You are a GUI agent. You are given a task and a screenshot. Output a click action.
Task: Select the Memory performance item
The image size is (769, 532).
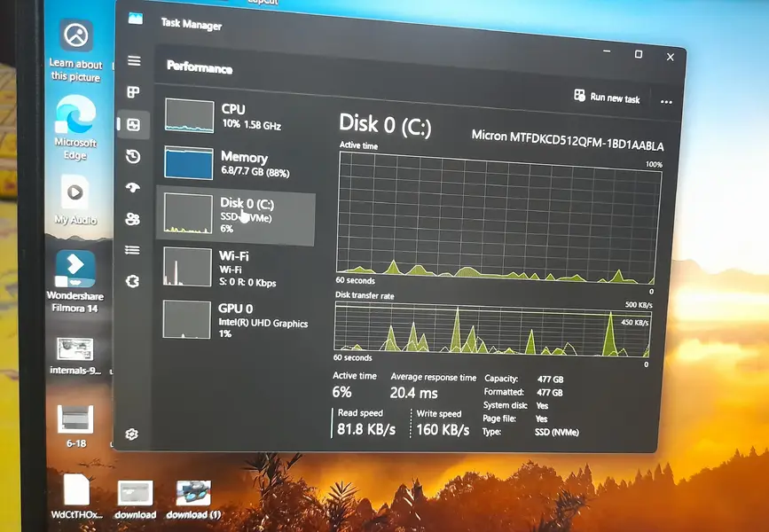(x=235, y=164)
